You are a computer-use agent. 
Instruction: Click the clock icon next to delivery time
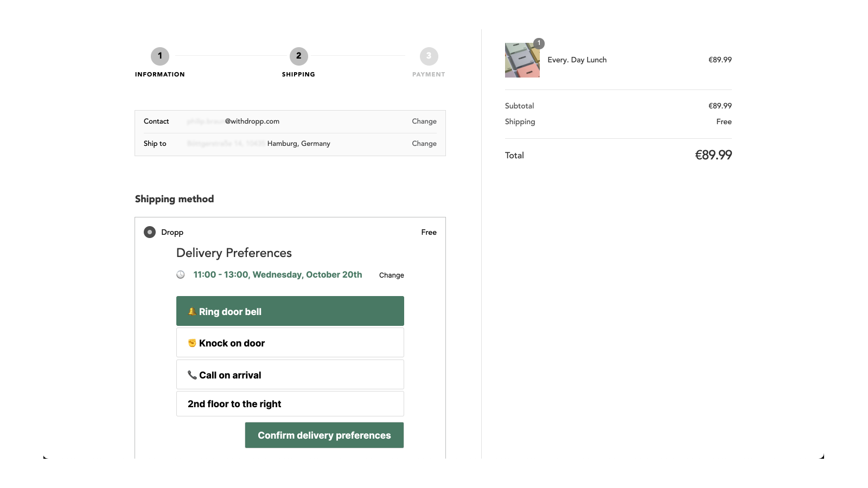coord(181,275)
